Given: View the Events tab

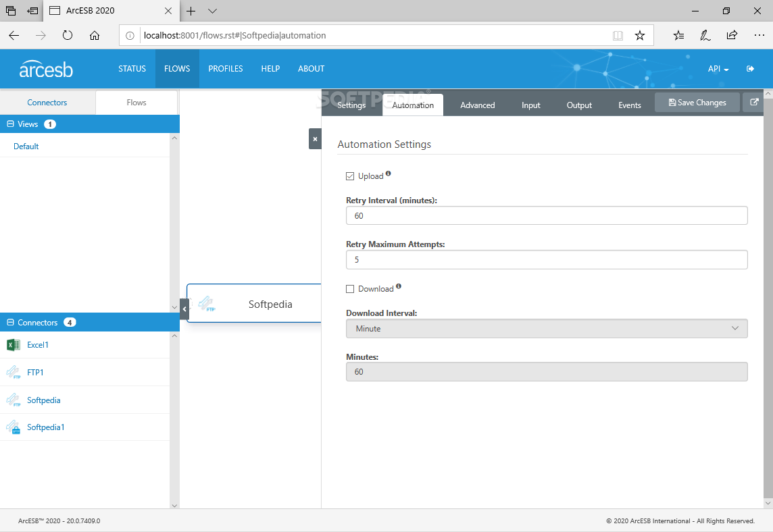Looking at the screenshot, I should pos(630,105).
